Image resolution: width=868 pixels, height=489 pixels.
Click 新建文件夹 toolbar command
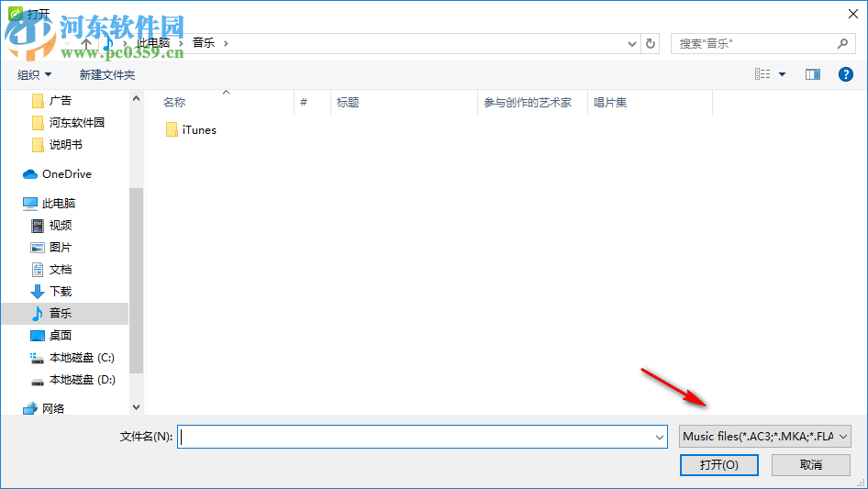[x=106, y=74]
